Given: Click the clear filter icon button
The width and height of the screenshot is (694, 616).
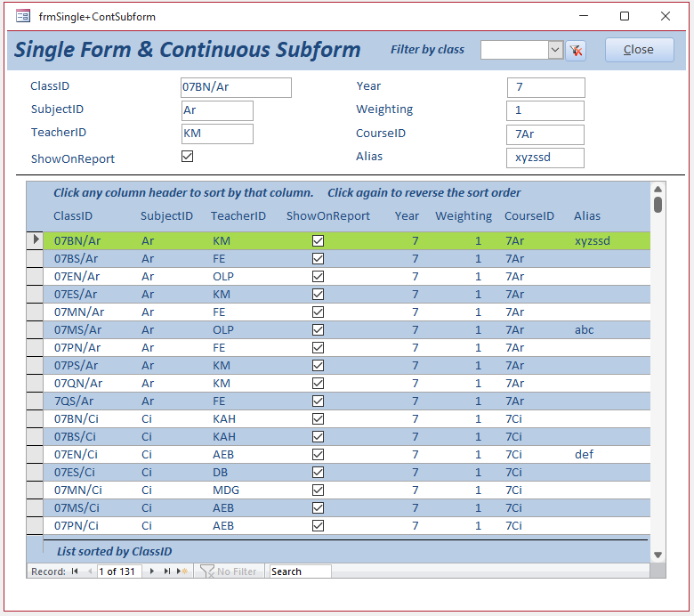Looking at the screenshot, I should (576, 51).
